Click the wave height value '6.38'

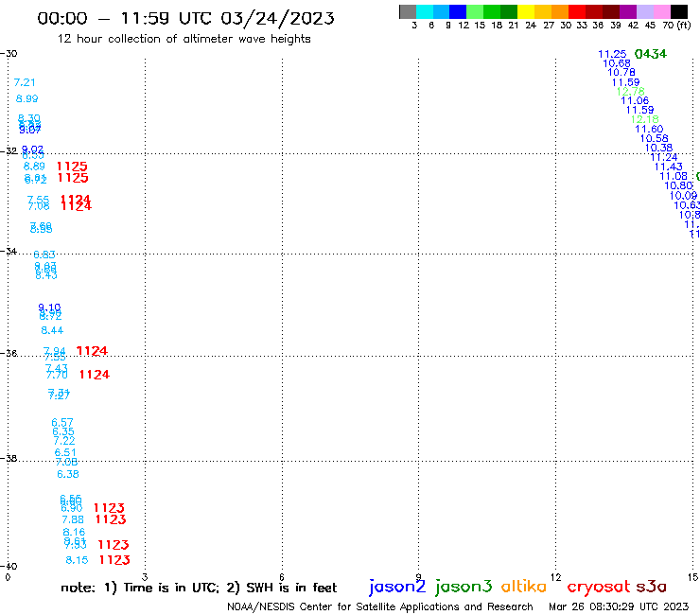68,474
